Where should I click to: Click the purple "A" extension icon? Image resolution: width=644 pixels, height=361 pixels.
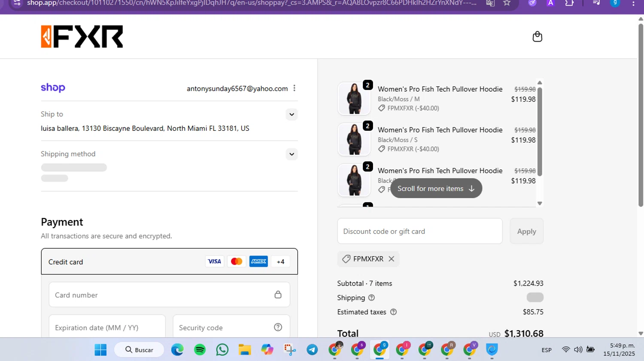[550, 3]
